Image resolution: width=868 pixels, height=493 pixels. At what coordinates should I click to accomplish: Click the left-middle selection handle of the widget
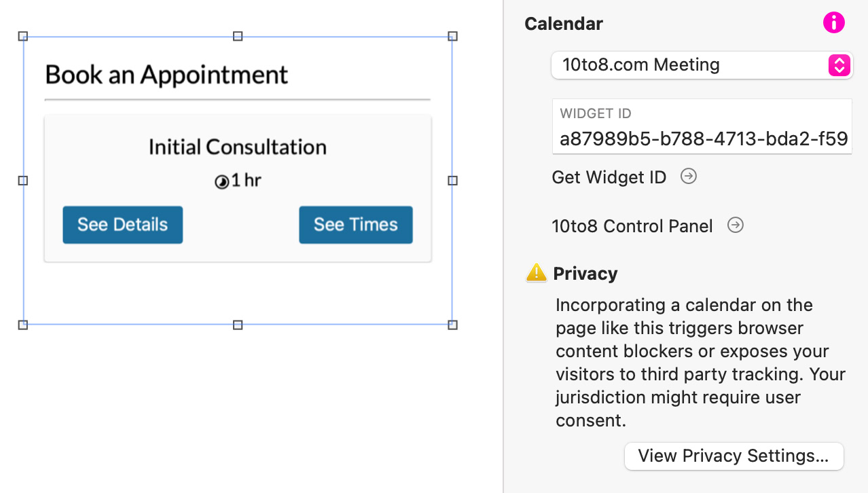[23, 181]
